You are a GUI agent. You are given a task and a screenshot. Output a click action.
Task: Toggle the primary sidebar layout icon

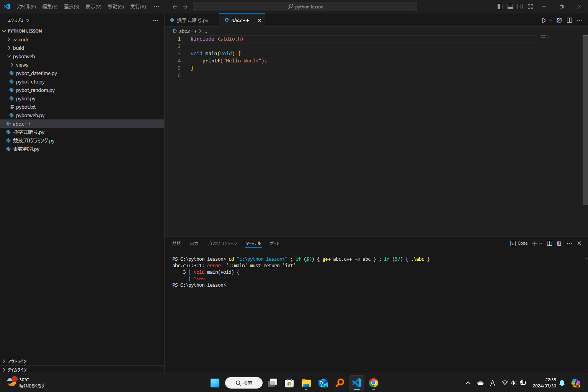[x=500, y=7]
